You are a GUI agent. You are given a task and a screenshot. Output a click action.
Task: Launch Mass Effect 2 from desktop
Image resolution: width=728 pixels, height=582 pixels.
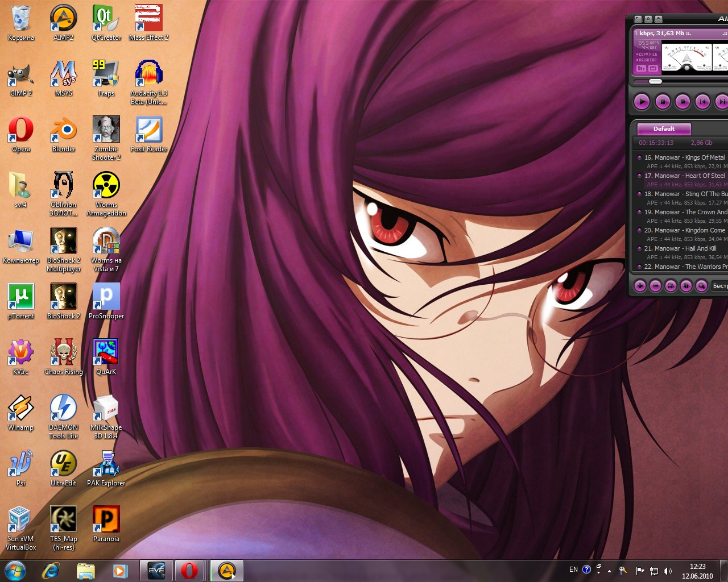(148, 23)
